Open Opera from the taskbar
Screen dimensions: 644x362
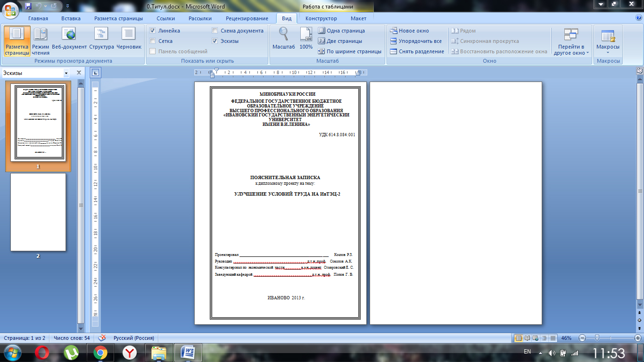(43, 353)
